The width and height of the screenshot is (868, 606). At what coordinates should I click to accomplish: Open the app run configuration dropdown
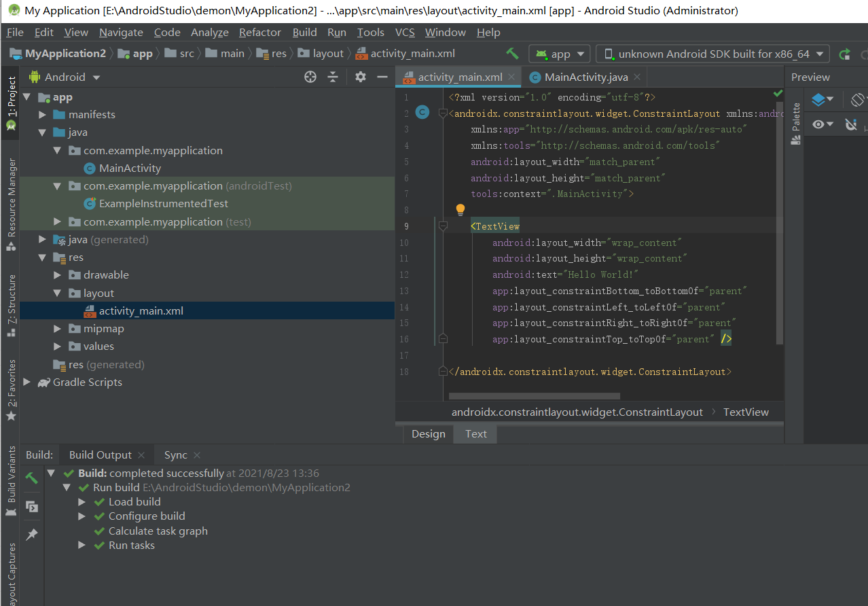(x=560, y=54)
